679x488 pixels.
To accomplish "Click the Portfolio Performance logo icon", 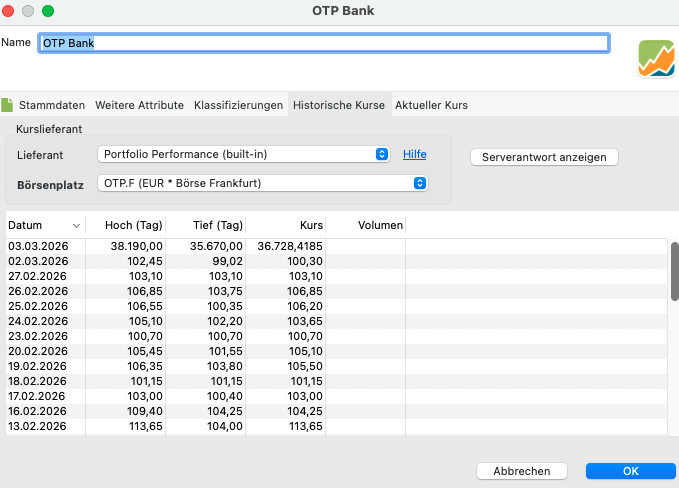I will coord(656,58).
